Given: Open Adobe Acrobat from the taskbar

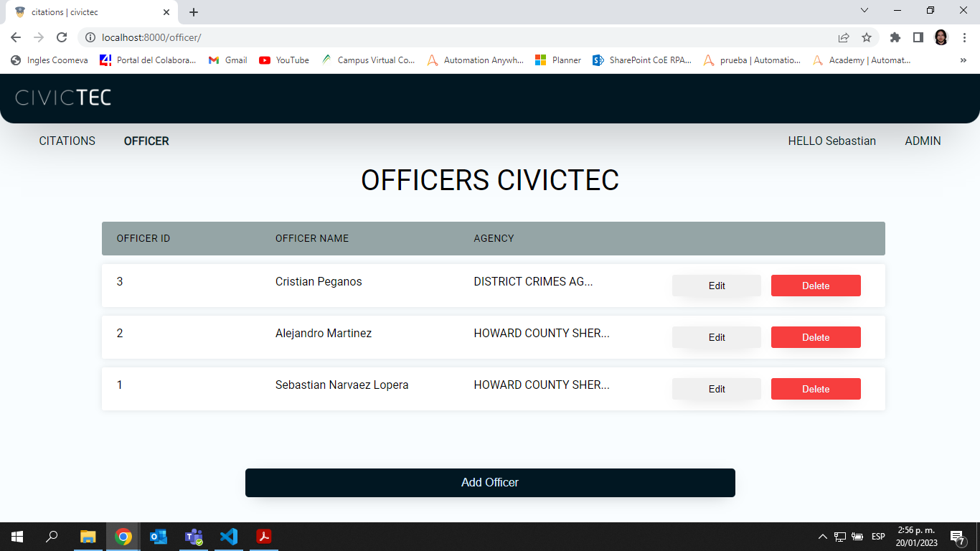Looking at the screenshot, I should (x=264, y=537).
